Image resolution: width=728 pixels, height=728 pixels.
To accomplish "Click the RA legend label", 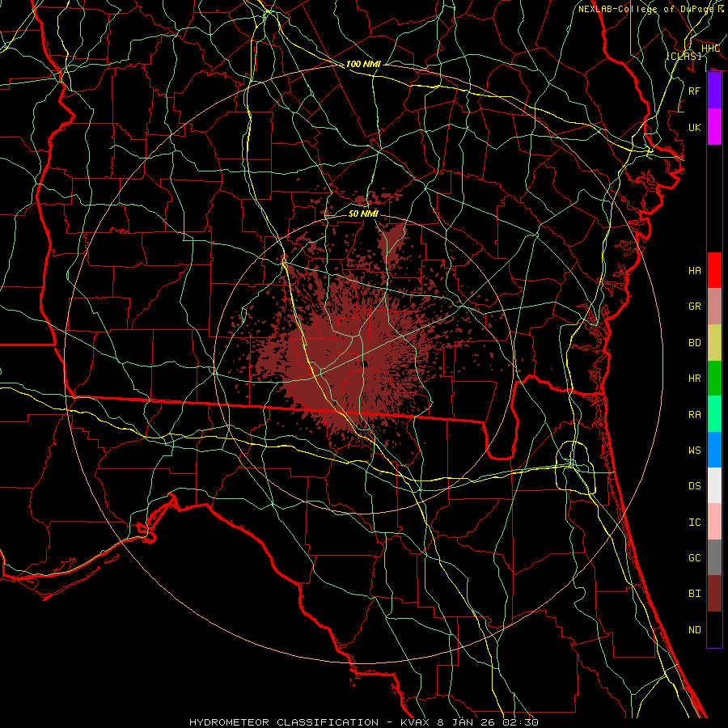I will pos(694,415).
